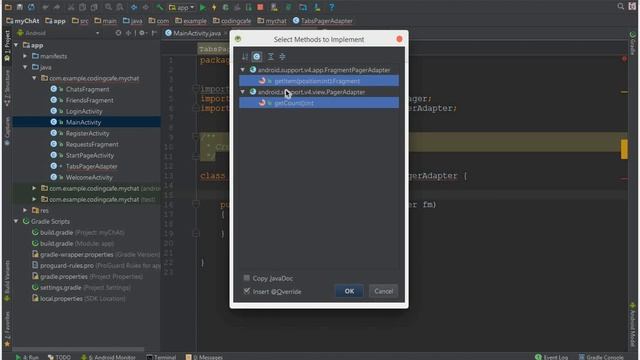Click the Undo toolbar icon
This screenshot has width=640, height=360.
45,7
